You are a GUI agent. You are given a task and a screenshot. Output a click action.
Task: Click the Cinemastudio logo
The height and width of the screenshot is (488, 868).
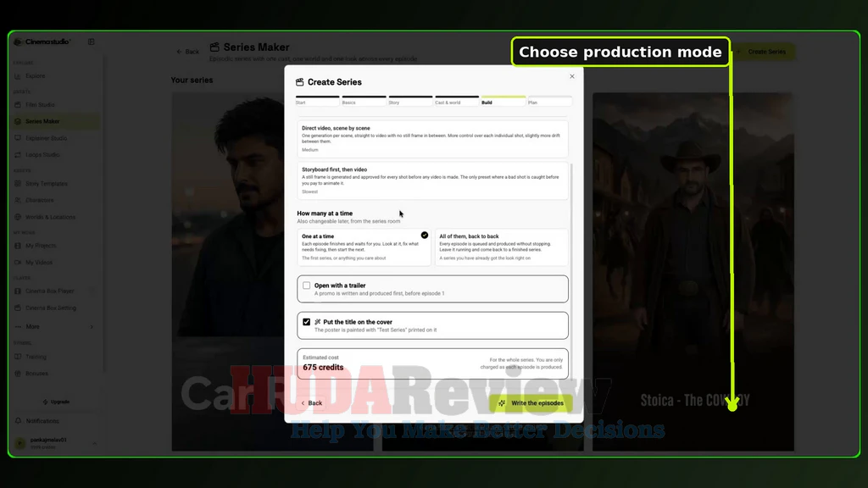click(42, 42)
